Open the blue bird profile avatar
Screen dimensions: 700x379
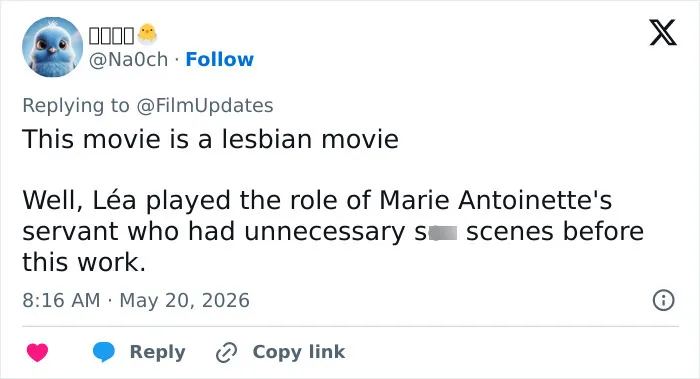coord(53,47)
